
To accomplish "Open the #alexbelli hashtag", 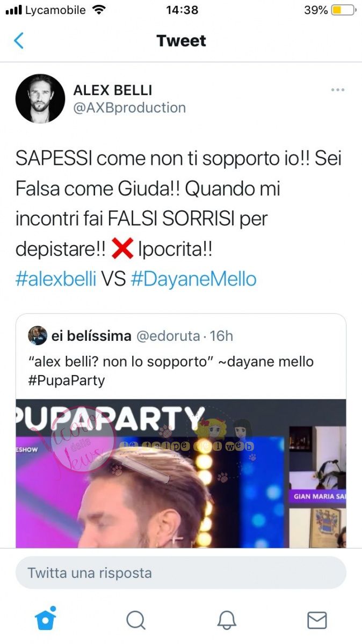I will point(56,279).
